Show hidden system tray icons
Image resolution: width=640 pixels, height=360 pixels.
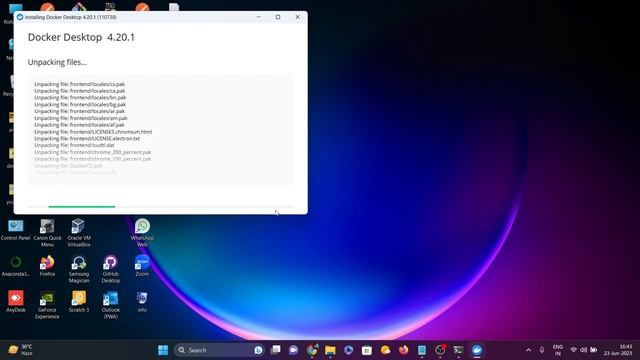[x=529, y=350]
